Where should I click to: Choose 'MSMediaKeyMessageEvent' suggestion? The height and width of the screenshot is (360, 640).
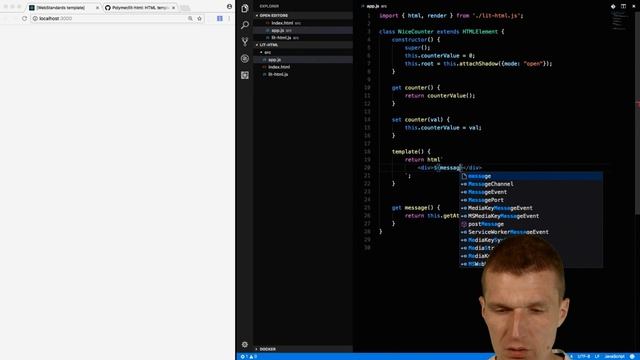coord(531,216)
